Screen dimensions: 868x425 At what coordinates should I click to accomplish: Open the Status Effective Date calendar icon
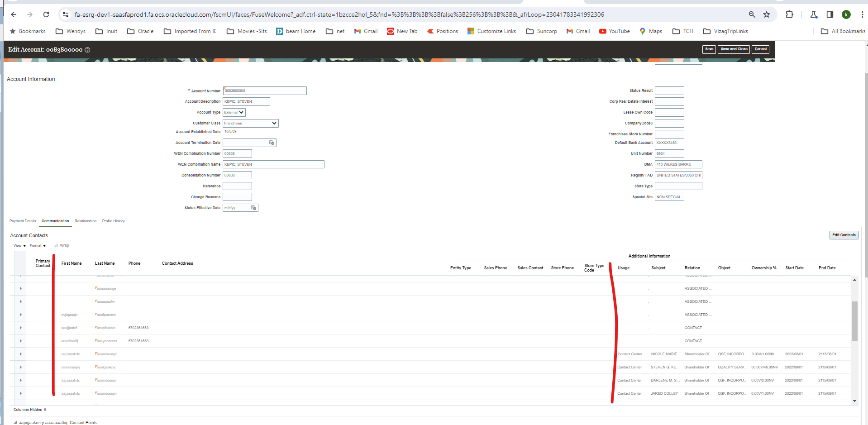[253, 208]
